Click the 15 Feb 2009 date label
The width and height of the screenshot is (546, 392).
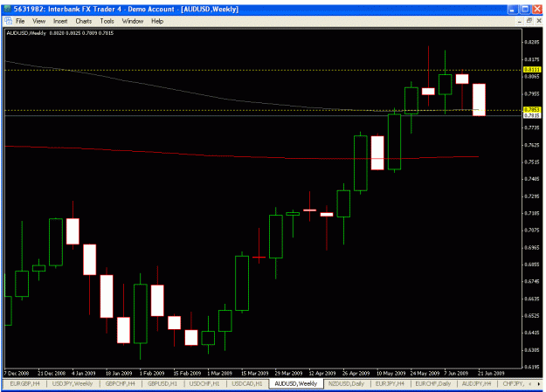187,373
